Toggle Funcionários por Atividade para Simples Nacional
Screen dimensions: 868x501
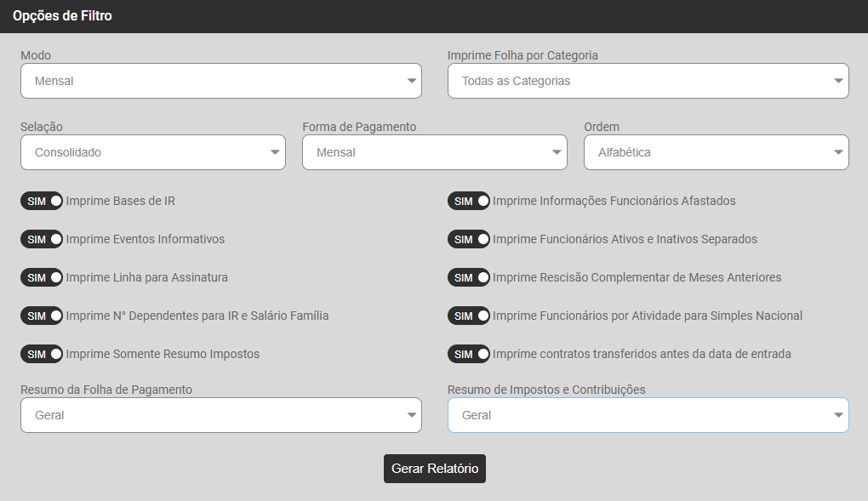(x=469, y=316)
